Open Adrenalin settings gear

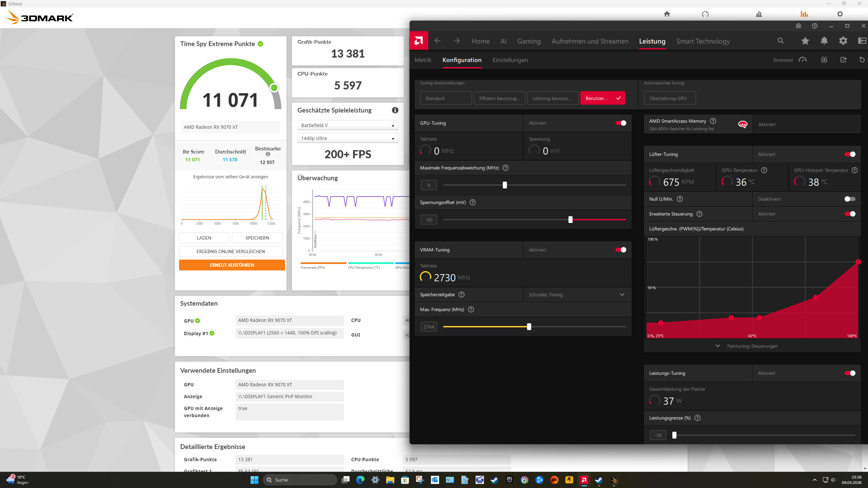click(x=843, y=41)
